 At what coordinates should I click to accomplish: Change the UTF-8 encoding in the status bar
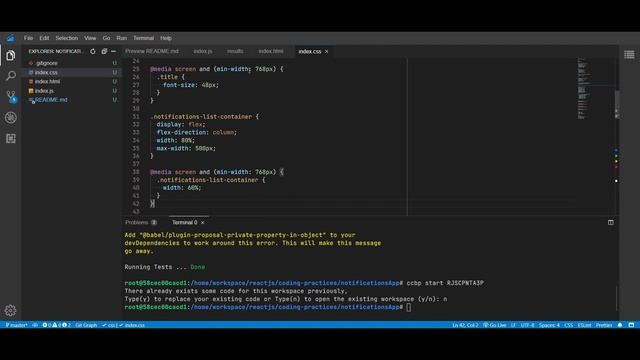(527, 325)
